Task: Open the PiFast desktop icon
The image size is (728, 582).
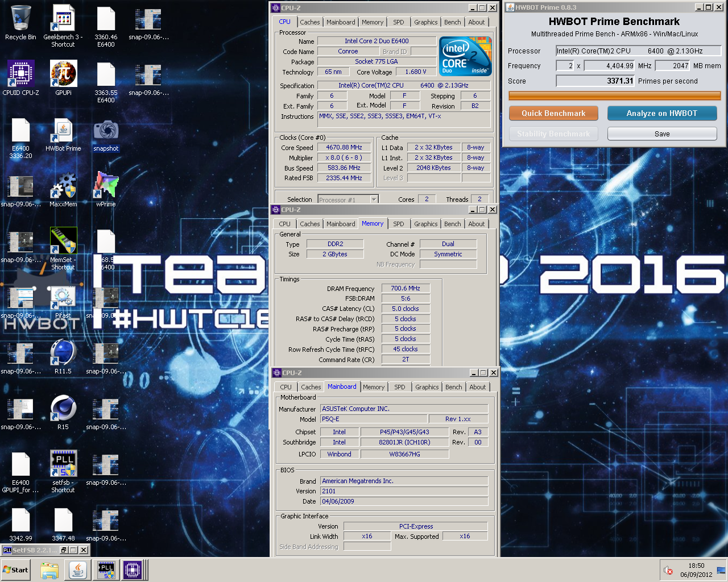Action: click(x=63, y=302)
